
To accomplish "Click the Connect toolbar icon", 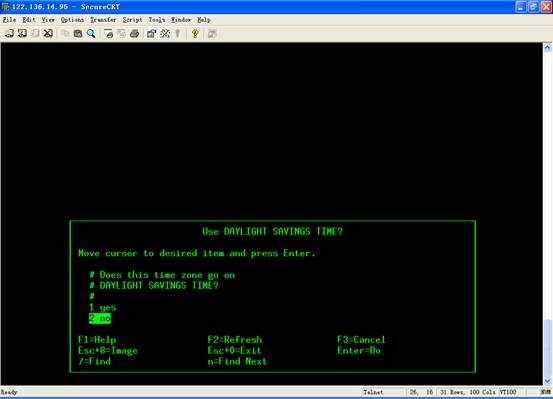I will tap(9, 34).
